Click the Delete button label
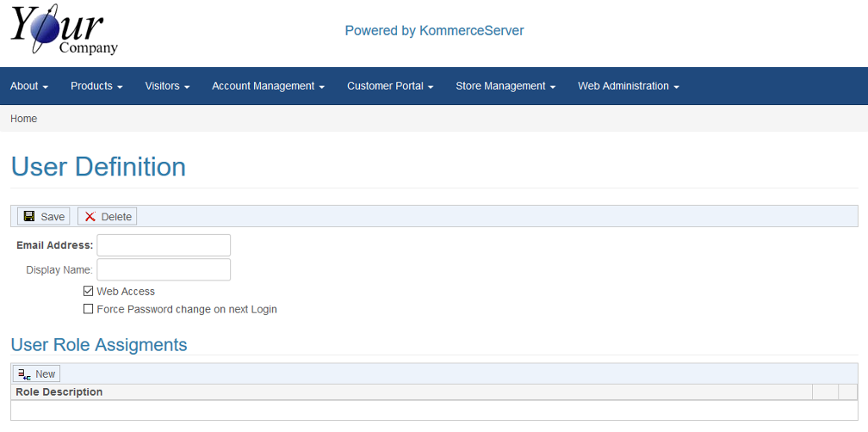 116,217
